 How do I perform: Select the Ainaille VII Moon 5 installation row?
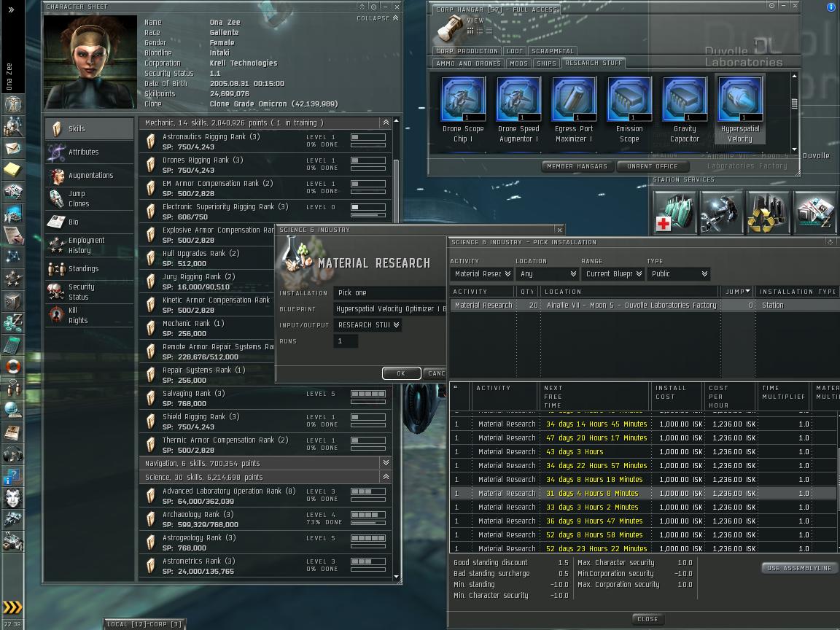645,305
